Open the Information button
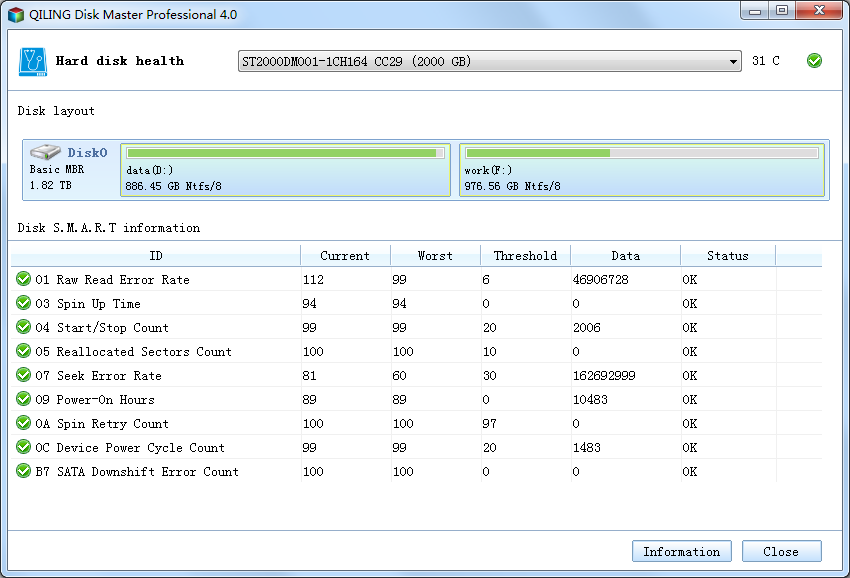This screenshot has height=578, width=850. (681, 551)
